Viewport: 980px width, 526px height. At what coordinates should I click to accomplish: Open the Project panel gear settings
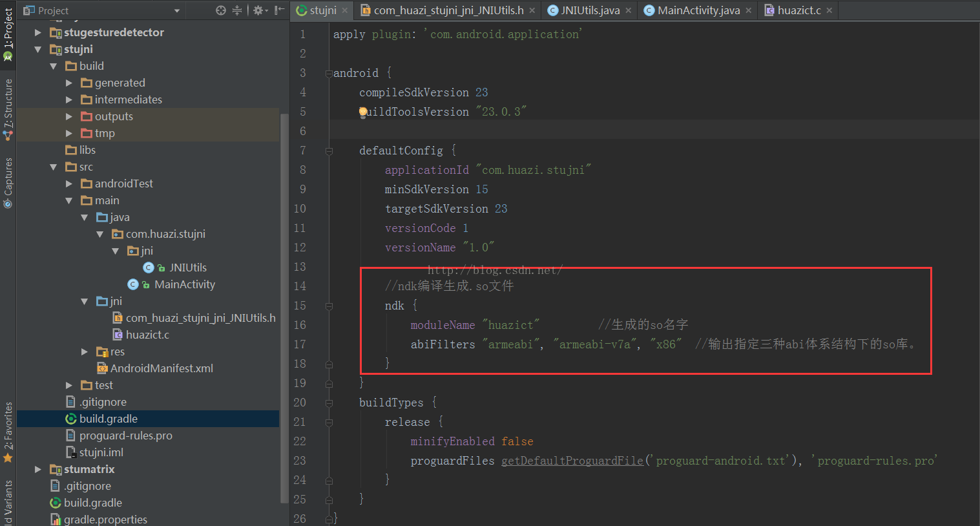click(258, 10)
